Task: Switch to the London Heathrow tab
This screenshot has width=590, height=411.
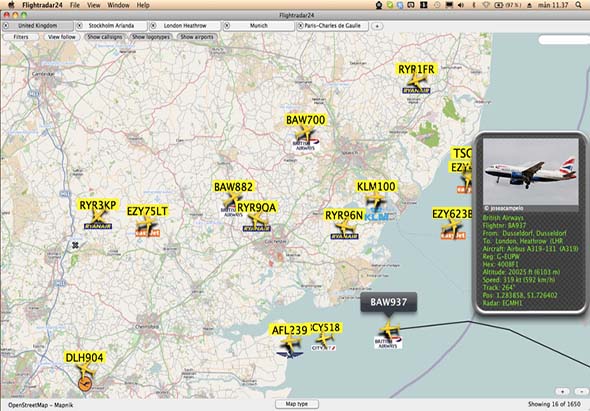Action: [185, 26]
